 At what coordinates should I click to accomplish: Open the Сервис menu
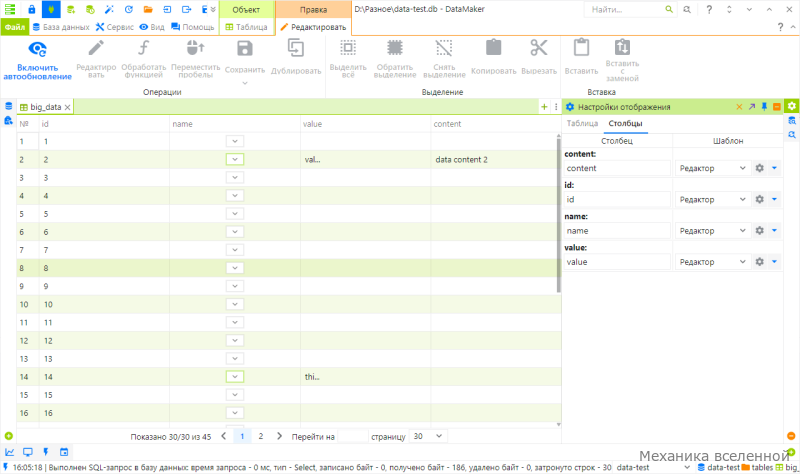click(115, 27)
